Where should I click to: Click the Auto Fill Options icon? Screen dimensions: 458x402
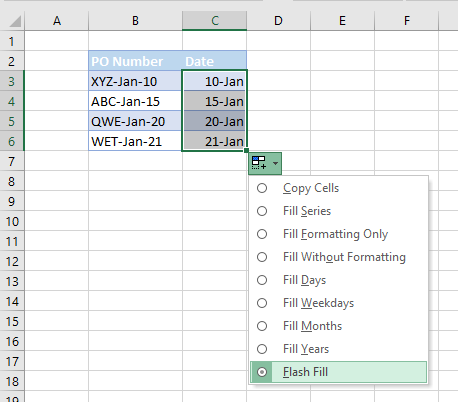click(x=259, y=163)
